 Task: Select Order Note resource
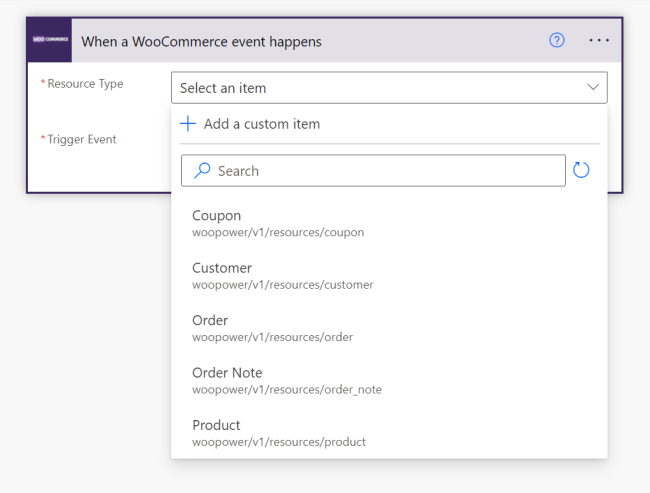[x=227, y=373]
